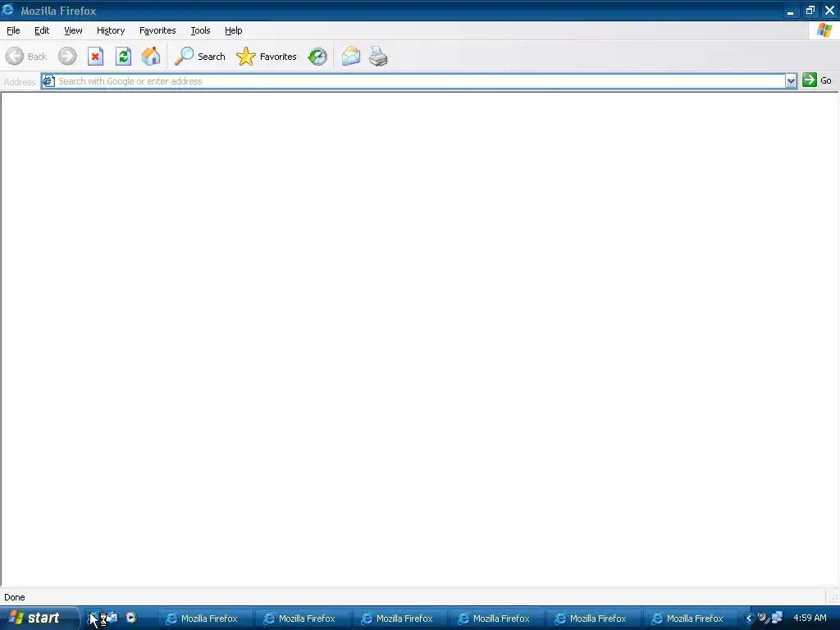Open the History clock icon in the toolbar
The height and width of the screenshot is (630, 840).
tap(317, 57)
